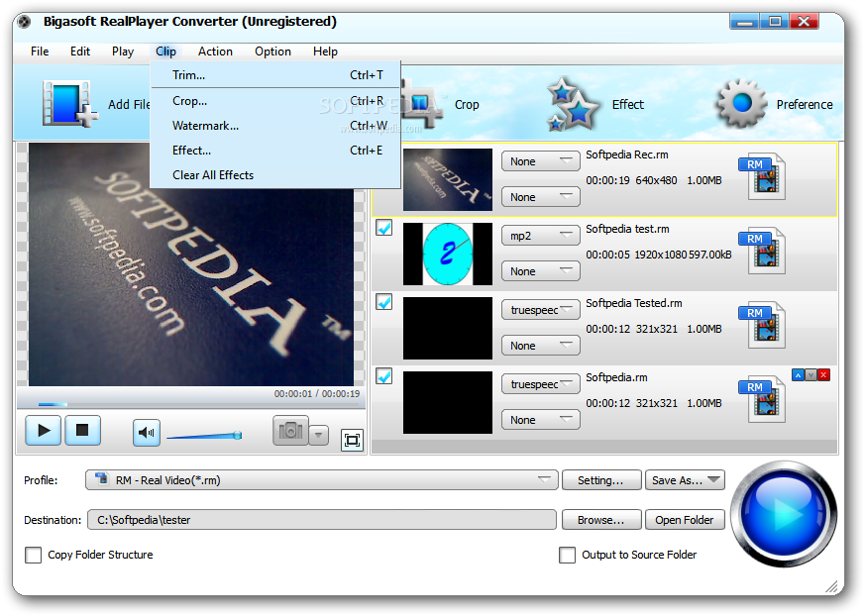Click RM format icon for Softpedia.rm
This screenshot has height=616, width=865.
(762, 400)
